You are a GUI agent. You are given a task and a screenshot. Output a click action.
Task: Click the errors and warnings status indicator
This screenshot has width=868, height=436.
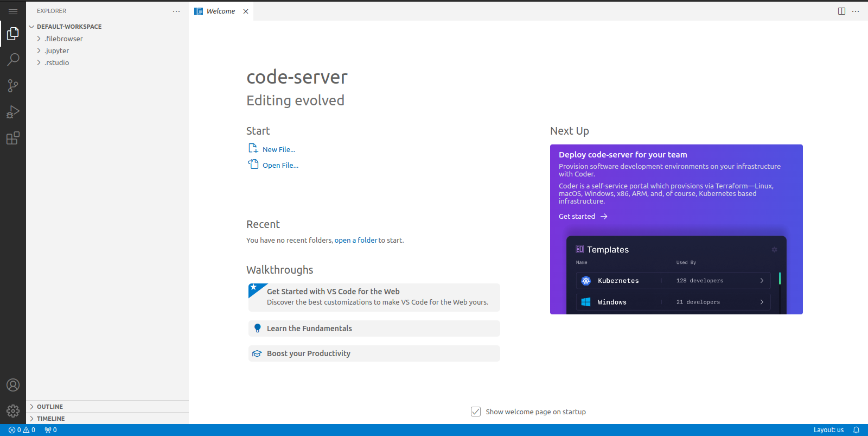point(22,430)
